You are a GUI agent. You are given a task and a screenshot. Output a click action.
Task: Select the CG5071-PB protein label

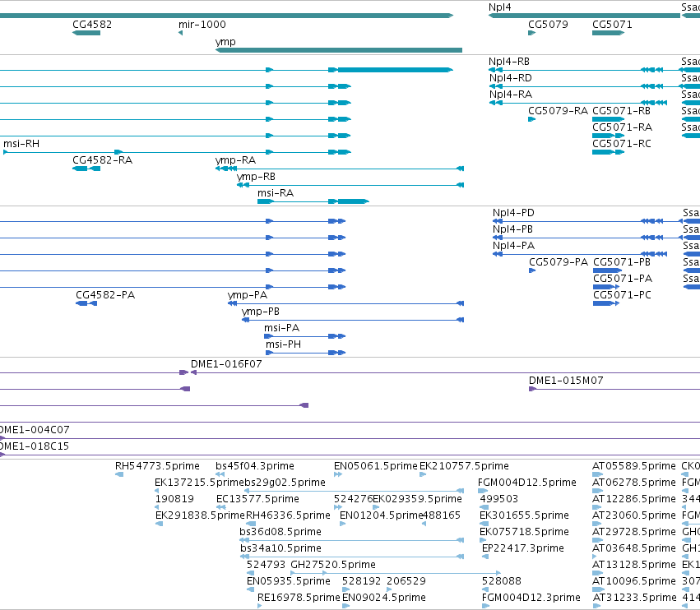621,262
